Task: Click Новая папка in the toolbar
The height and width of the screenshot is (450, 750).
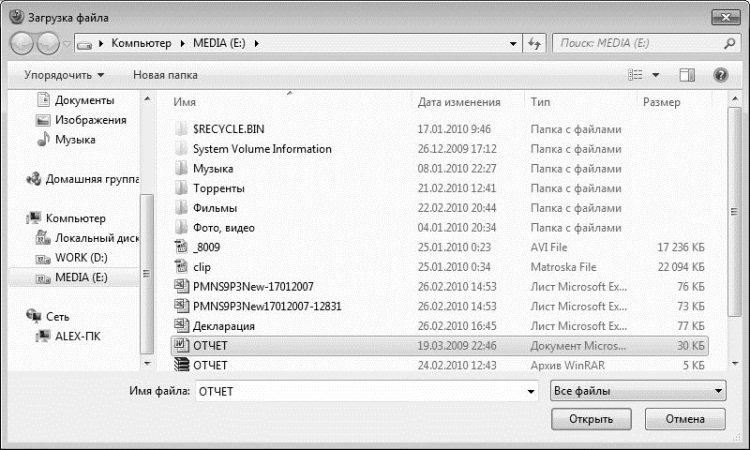Action: pyautogui.click(x=165, y=75)
